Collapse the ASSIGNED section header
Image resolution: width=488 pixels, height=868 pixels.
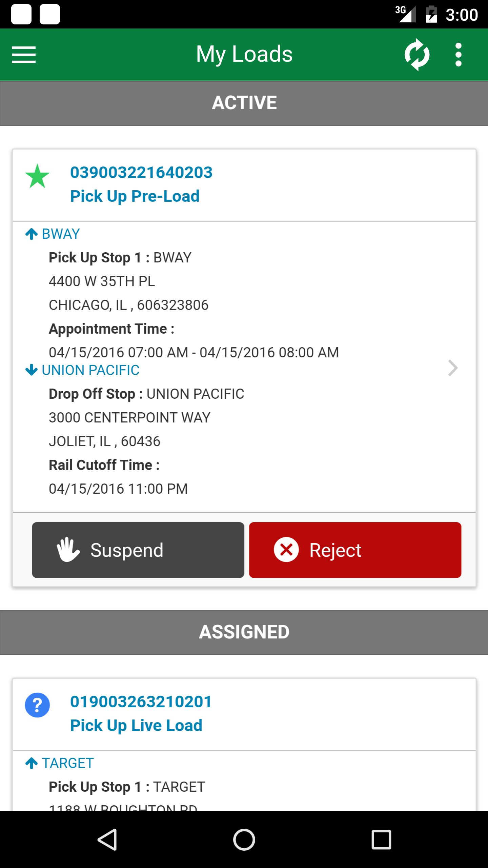244,632
